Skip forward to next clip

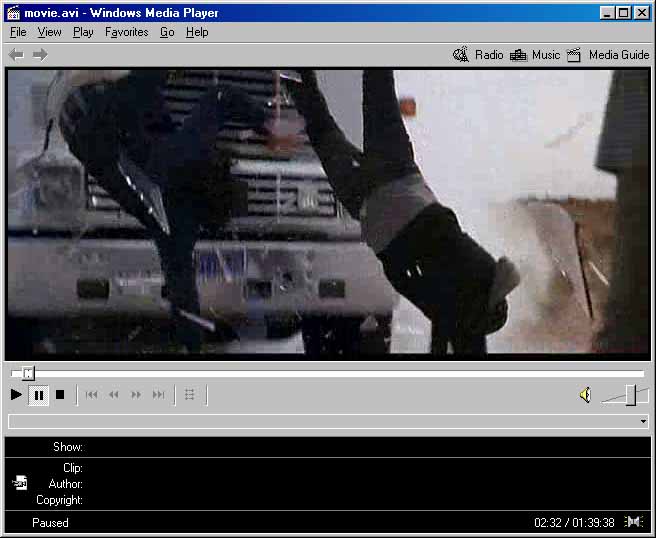tap(159, 395)
